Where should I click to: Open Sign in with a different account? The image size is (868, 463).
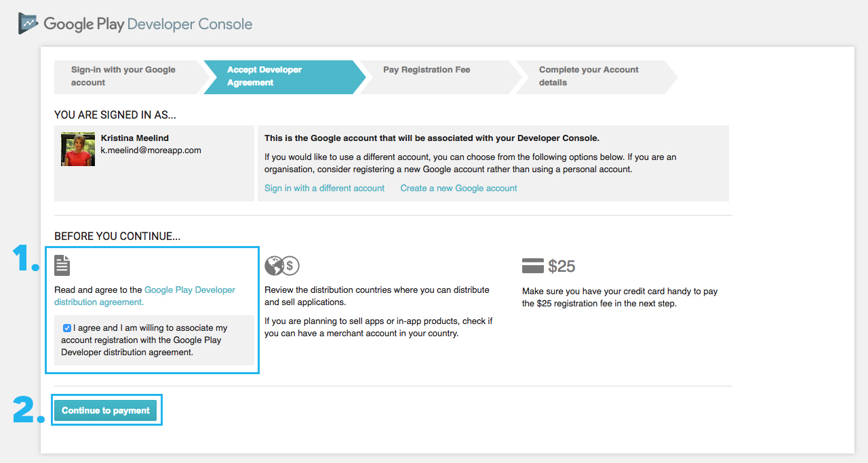pyautogui.click(x=324, y=188)
